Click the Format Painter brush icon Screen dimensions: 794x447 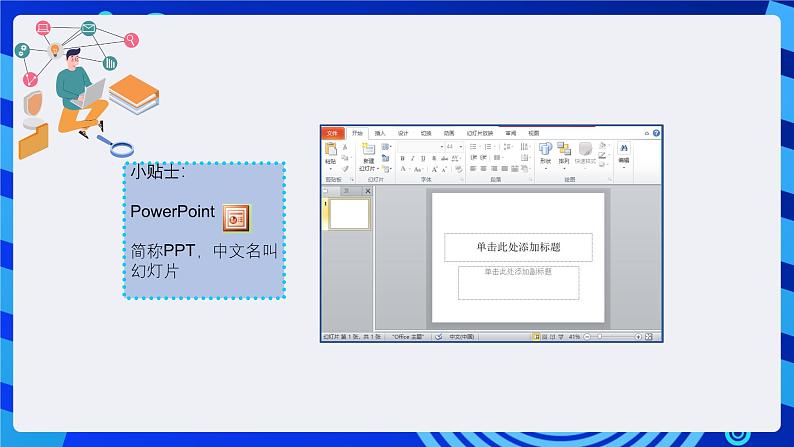(345, 169)
